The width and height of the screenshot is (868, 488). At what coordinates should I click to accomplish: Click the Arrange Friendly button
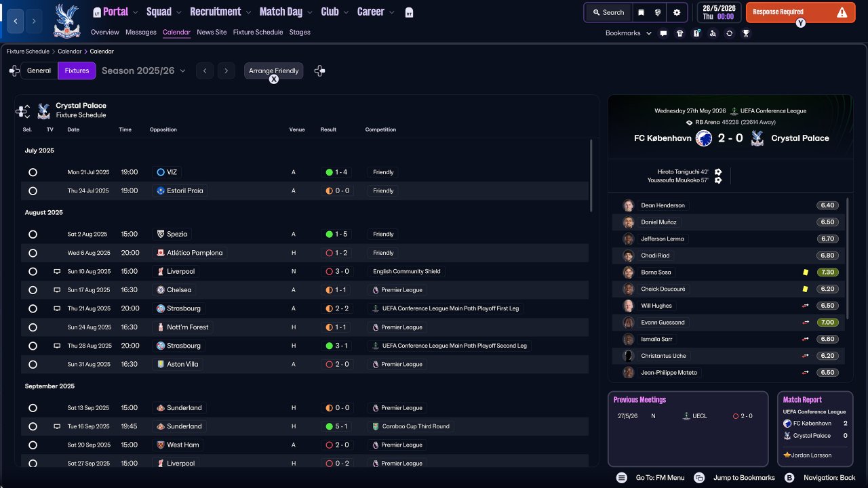(x=273, y=70)
